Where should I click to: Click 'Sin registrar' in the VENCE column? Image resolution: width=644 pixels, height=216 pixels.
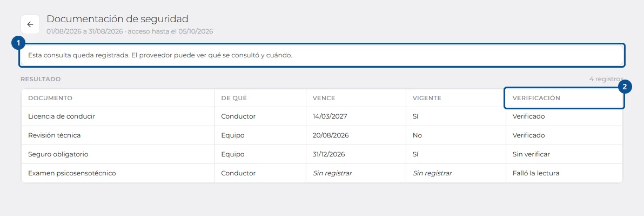click(332, 173)
